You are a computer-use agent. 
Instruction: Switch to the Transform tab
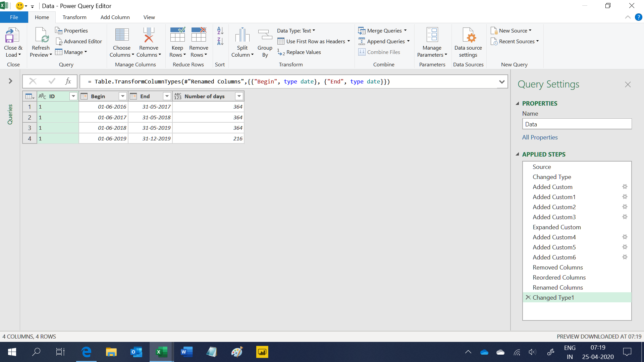74,17
